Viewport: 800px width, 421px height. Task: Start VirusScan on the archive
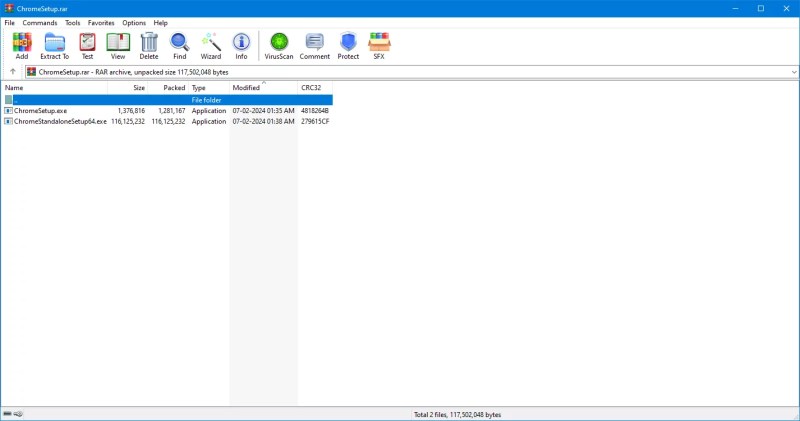[279, 42]
